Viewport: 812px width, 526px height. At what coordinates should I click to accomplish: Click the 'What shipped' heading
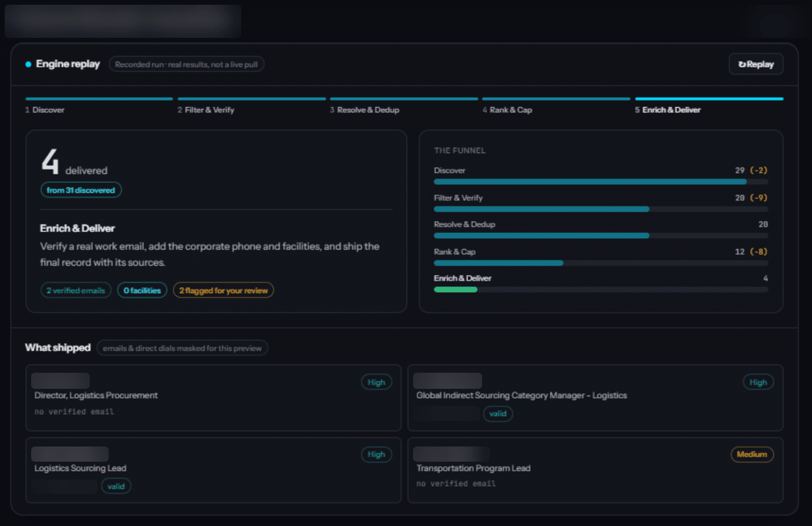[x=58, y=348]
